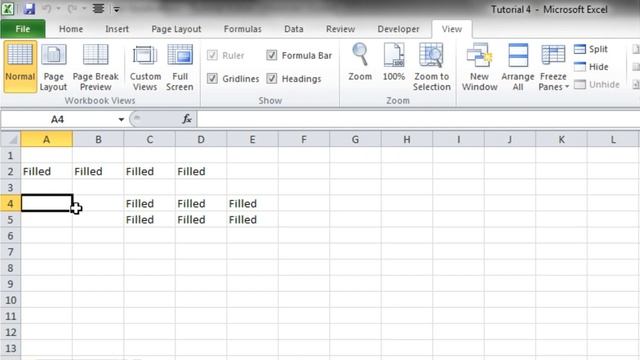Select row 4 header
Image resolution: width=640 pixels, height=360 pixels.
pyautogui.click(x=10, y=203)
